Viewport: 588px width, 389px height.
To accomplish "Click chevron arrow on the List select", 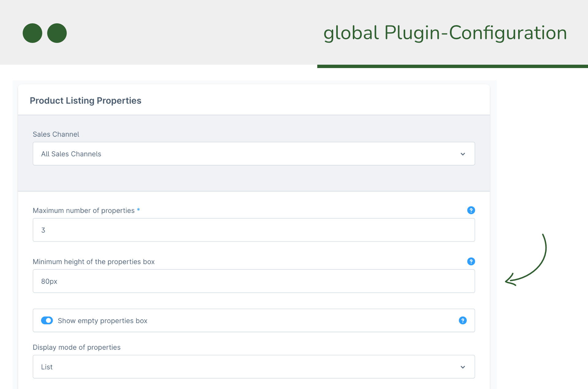I will click(462, 367).
